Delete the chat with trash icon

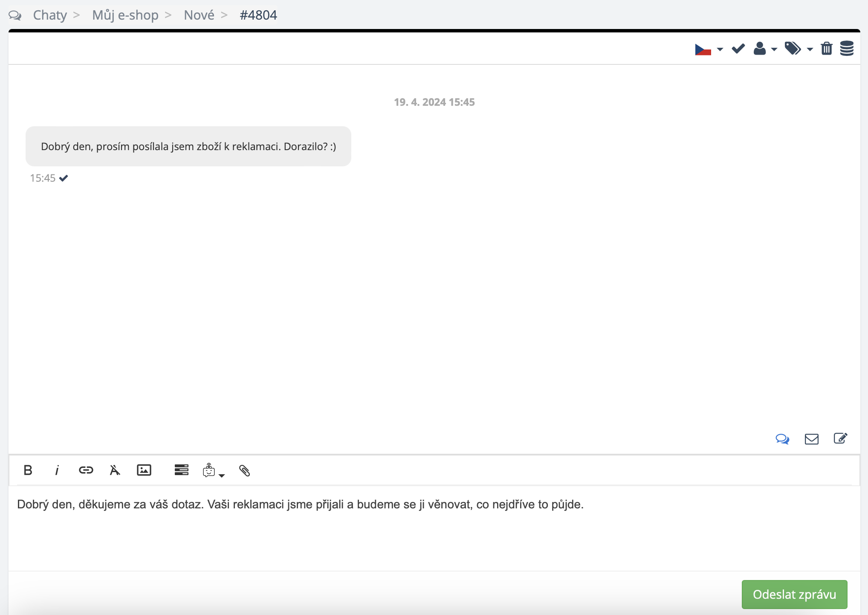point(827,49)
